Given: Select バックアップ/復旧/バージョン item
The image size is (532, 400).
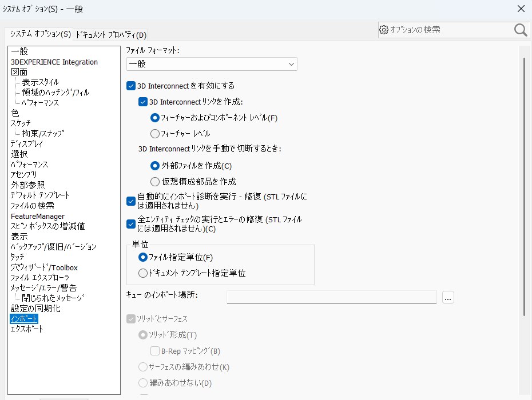Looking at the screenshot, I should (x=54, y=247).
